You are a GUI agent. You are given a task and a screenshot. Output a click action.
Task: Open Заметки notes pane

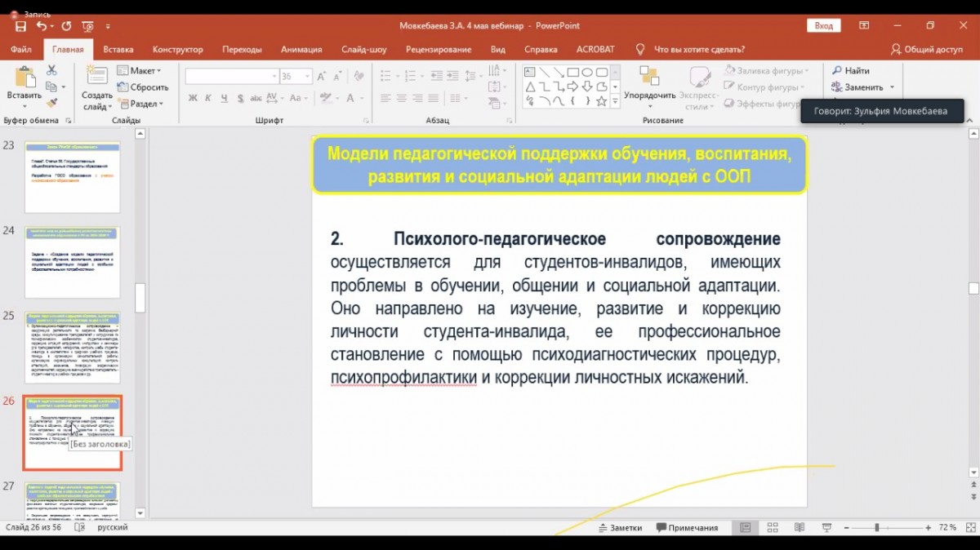(x=619, y=528)
